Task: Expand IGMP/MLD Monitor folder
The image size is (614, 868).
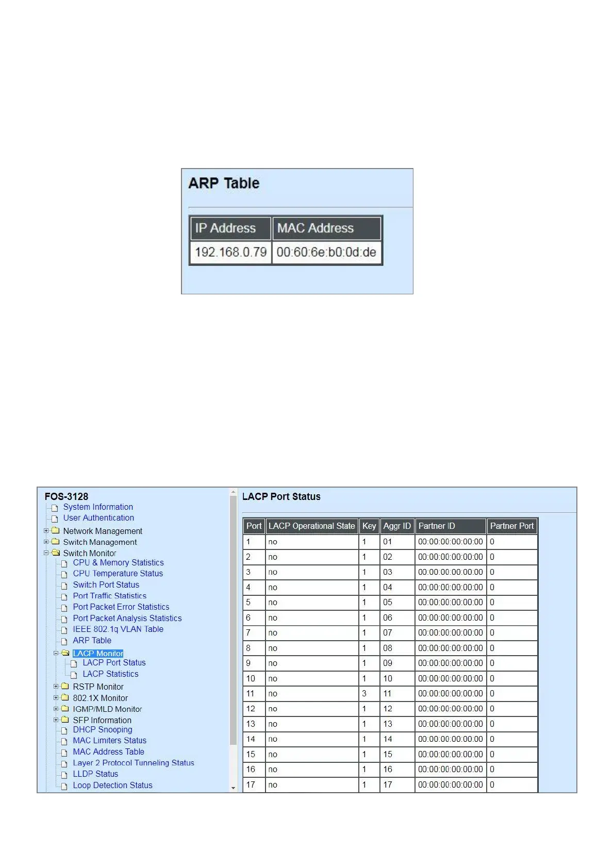Action: click(56, 709)
